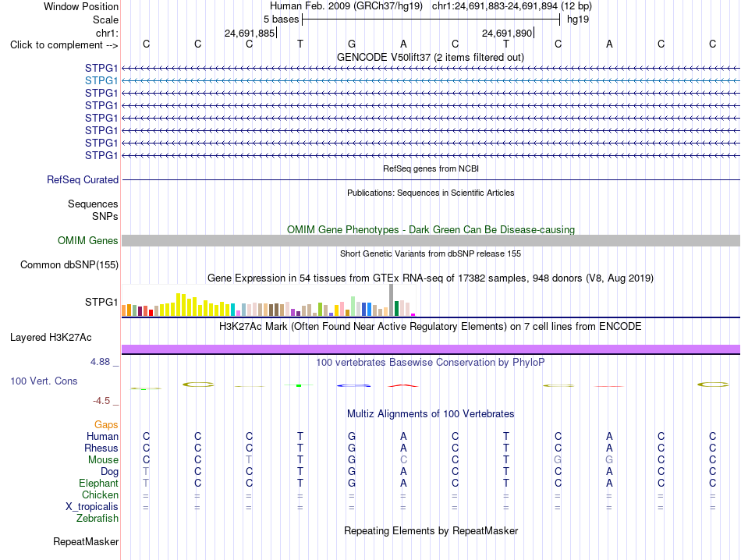Click the hg19 label beside scale bar
Screen dimensions: 741x560
pos(578,19)
